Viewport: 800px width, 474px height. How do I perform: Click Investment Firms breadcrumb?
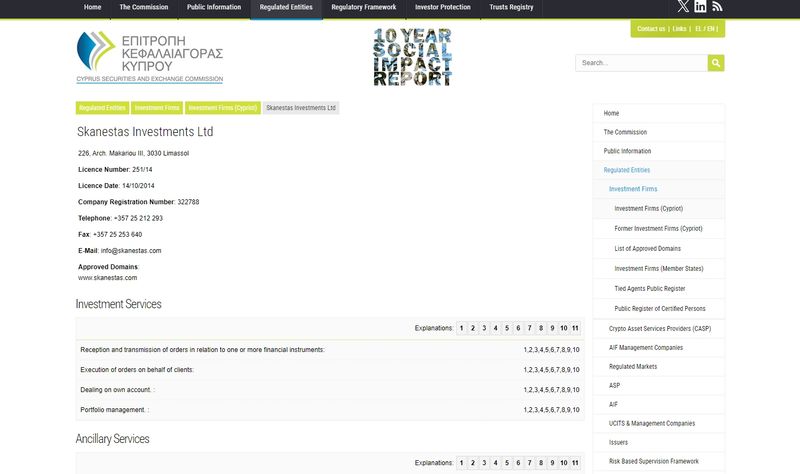tap(157, 108)
